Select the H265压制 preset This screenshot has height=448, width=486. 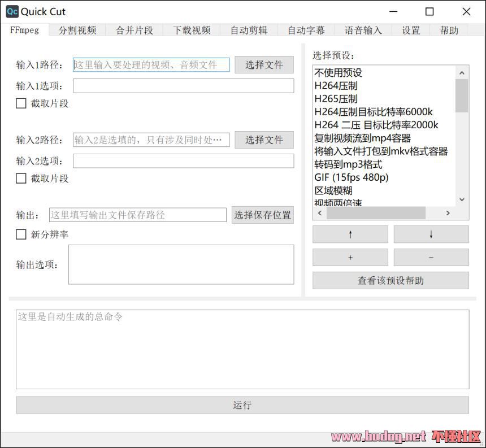(x=336, y=99)
